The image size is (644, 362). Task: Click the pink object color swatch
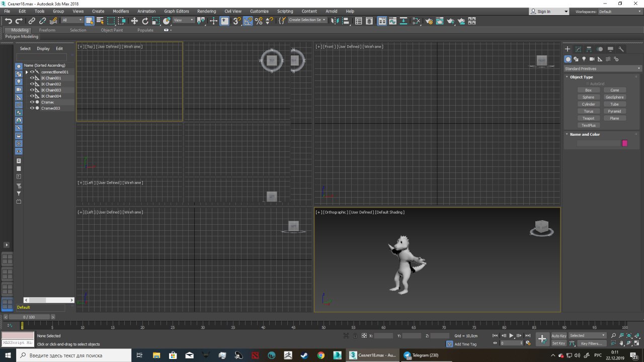click(x=624, y=143)
